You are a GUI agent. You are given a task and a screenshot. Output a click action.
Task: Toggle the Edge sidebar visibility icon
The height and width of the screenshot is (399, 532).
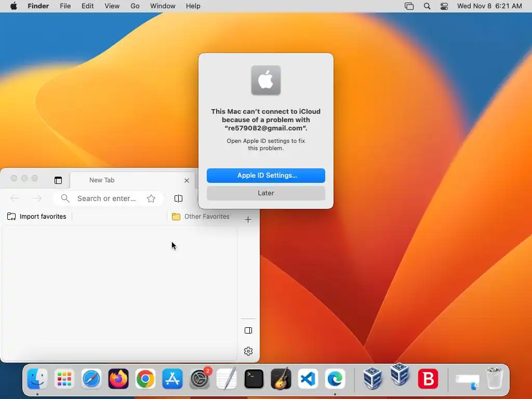(x=248, y=330)
